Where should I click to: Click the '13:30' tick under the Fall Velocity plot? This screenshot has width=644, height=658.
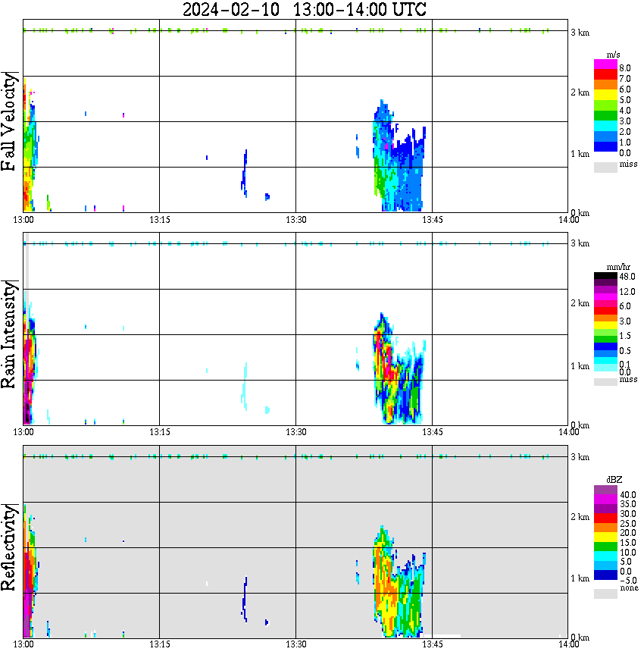click(x=295, y=220)
